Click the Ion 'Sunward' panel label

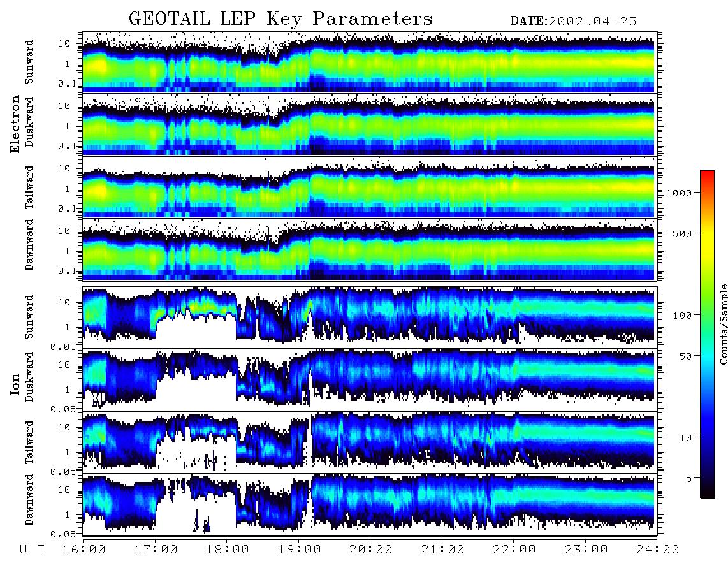[x=29, y=317]
